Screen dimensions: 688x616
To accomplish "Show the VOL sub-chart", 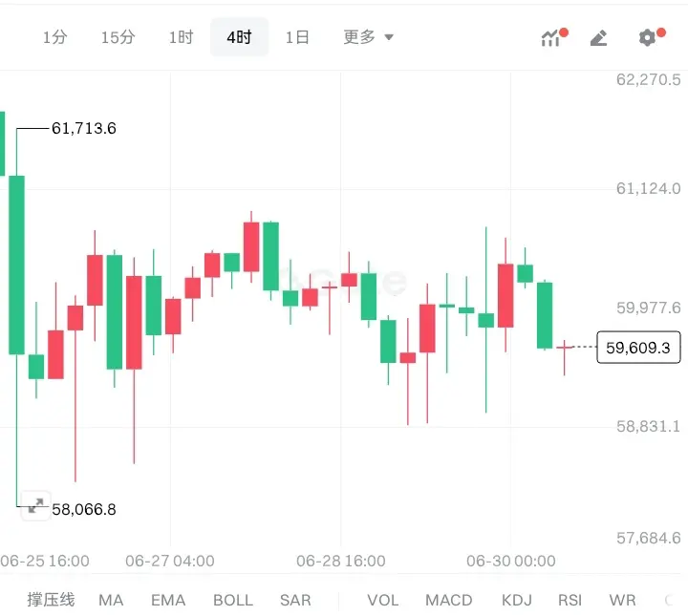I will pyautogui.click(x=383, y=600).
